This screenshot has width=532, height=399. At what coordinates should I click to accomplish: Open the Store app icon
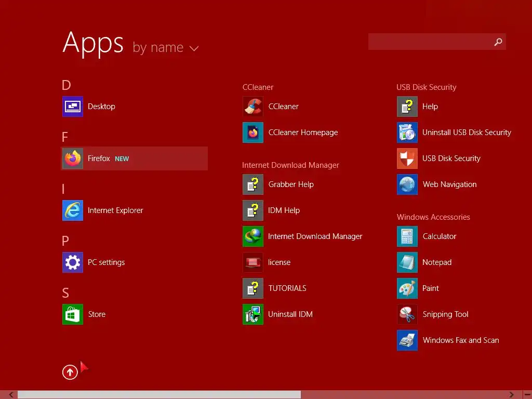point(73,314)
